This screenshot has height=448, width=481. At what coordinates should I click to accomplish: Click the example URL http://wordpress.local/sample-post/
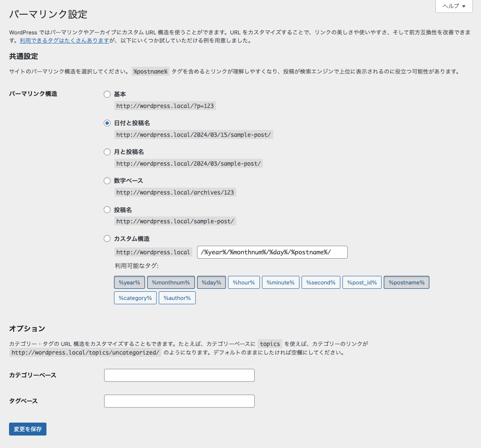[x=175, y=221]
